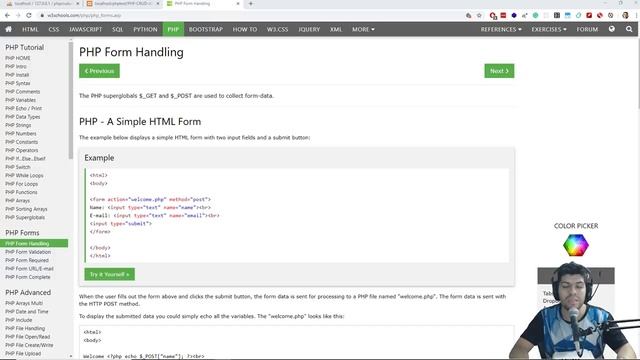
Task: Switch to the localhost phpMyAdmin tab
Action: pos(42,4)
